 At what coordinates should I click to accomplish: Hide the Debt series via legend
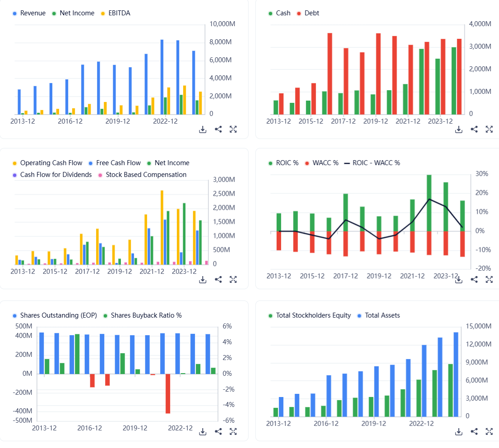tap(308, 13)
